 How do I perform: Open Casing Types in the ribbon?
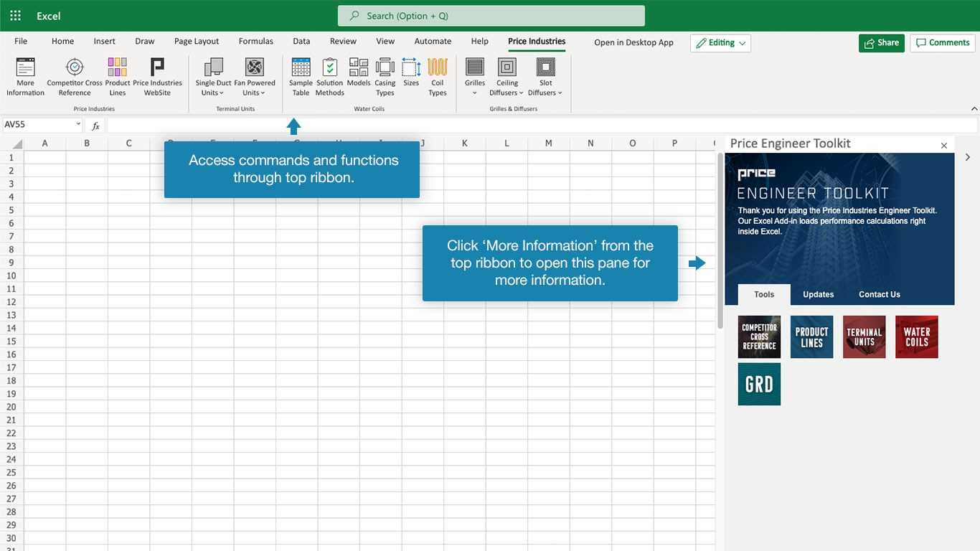pos(385,77)
